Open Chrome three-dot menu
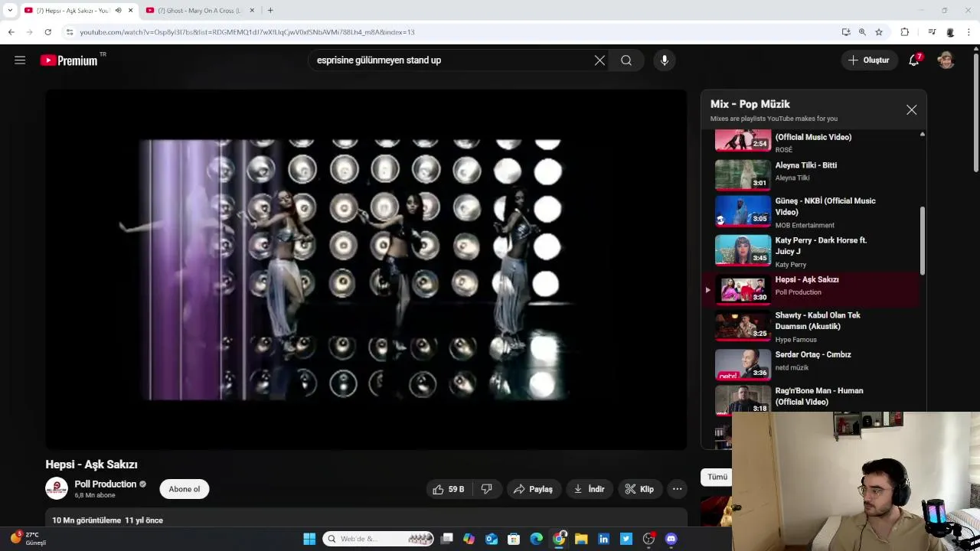Image resolution: width=980 pixels, height=551 pixels. 969,32
